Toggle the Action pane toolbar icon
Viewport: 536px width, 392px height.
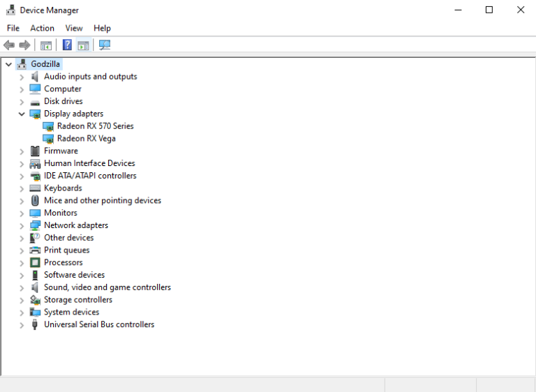(84, 45)
